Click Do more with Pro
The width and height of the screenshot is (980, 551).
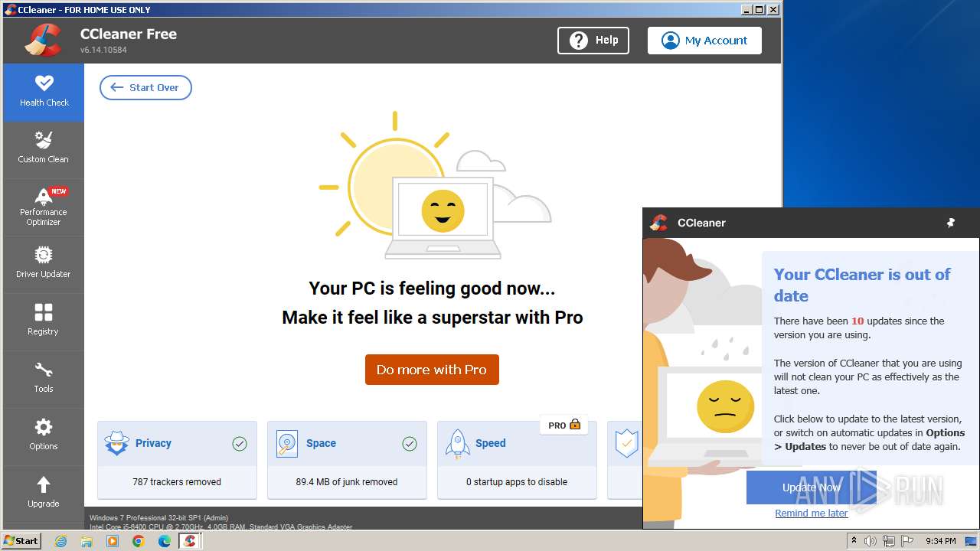pyautogui.click(x=432, y=370)
